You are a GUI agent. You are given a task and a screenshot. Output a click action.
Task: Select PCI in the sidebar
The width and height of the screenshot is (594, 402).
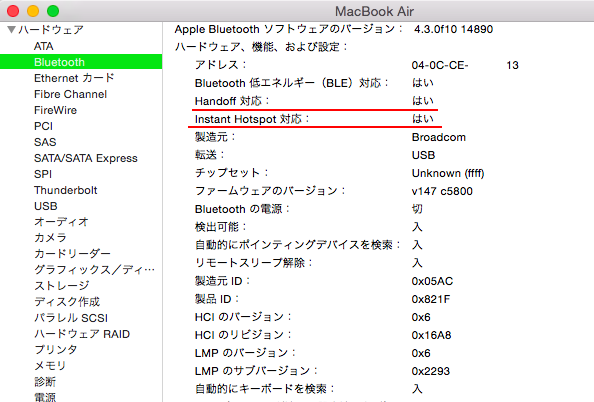[x=43, y=126]
